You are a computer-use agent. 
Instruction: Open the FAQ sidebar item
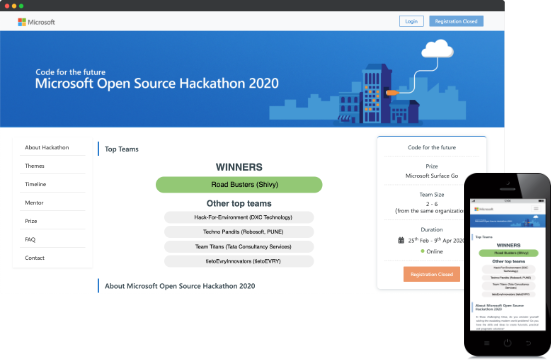coord(30,239)
